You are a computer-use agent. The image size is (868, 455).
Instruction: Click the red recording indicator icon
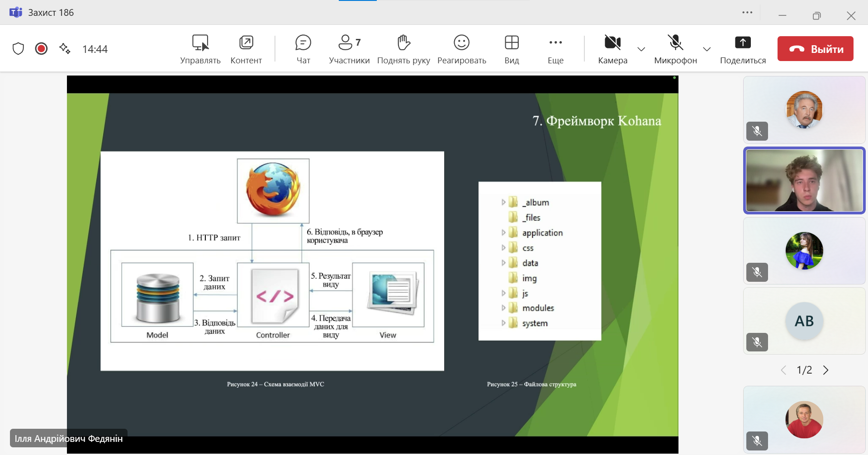click(x=41, y=49)
